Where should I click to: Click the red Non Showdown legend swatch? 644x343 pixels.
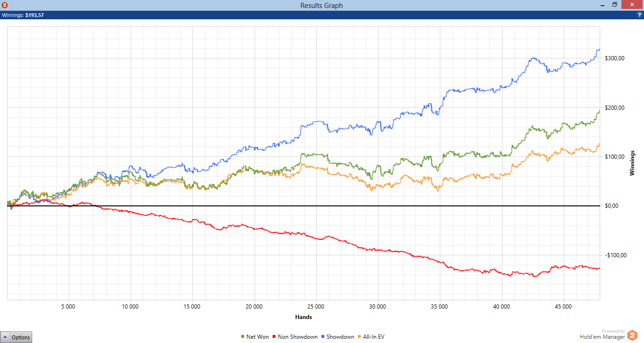click(x=274, y=337)
